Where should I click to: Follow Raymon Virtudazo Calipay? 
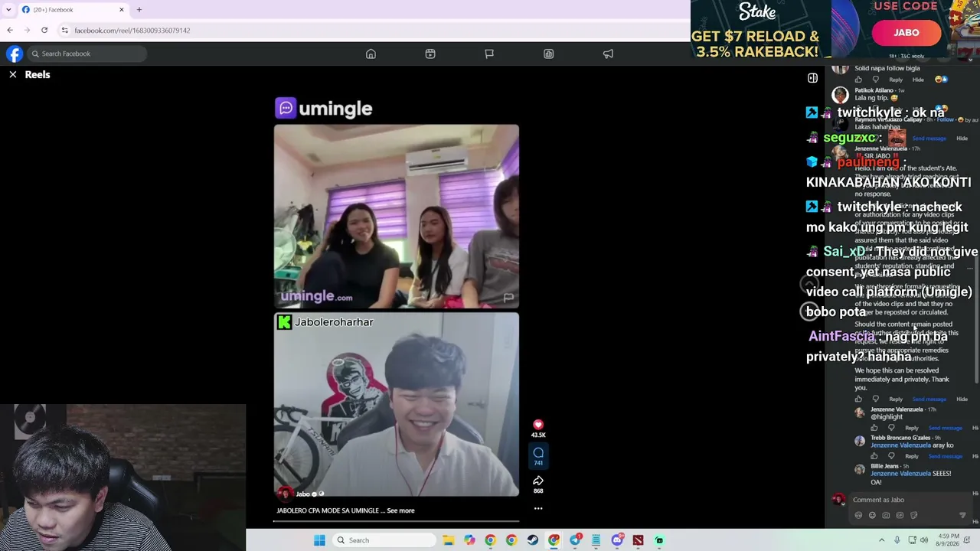pos(946,119)
